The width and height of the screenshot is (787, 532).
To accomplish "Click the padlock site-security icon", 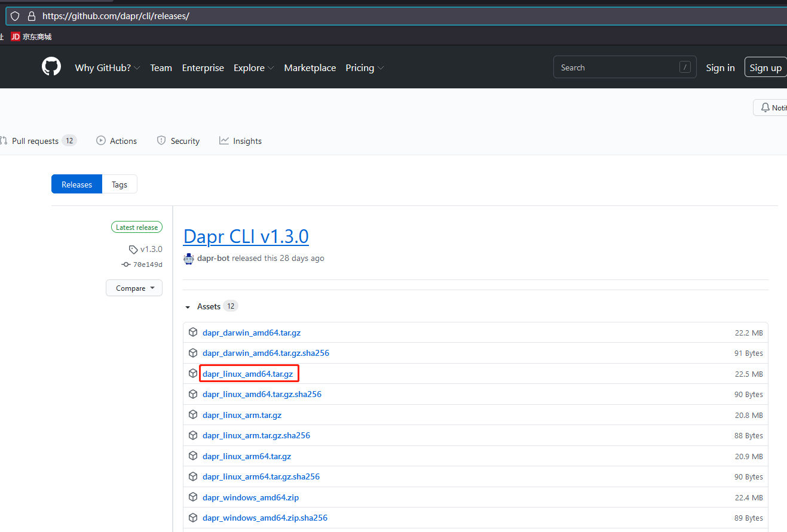I will click(32, 16).
